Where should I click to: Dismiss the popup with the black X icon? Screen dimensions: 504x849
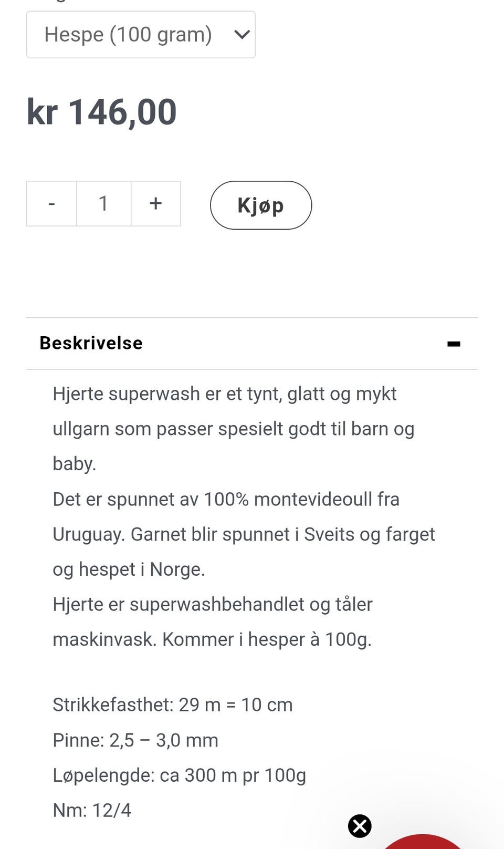[360, 826]
